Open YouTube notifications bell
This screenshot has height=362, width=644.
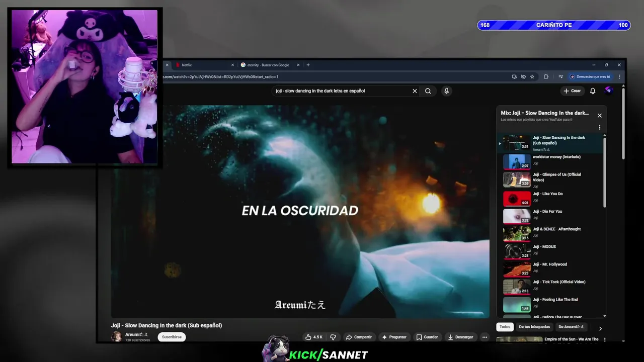click(593, 91)
